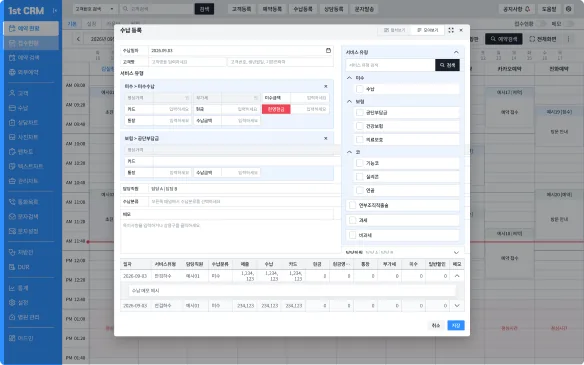Remove the 보험 > 공단부담금 service block

pos(326,139)
